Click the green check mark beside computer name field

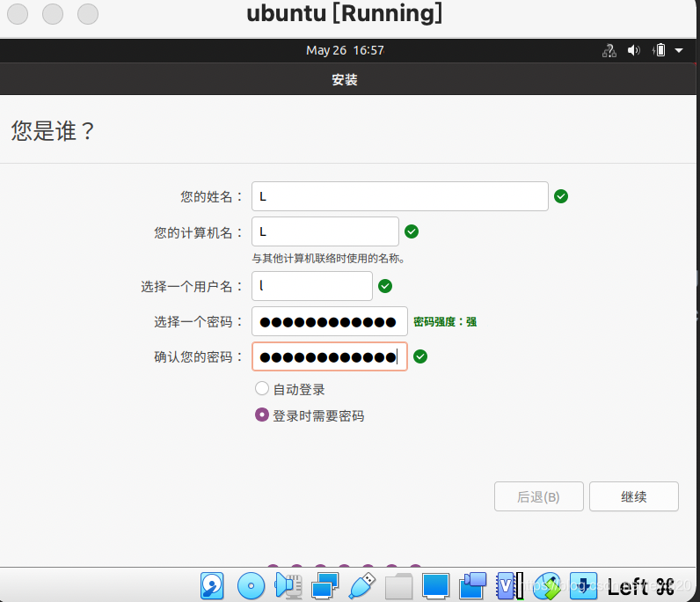(x=412, y=231)
